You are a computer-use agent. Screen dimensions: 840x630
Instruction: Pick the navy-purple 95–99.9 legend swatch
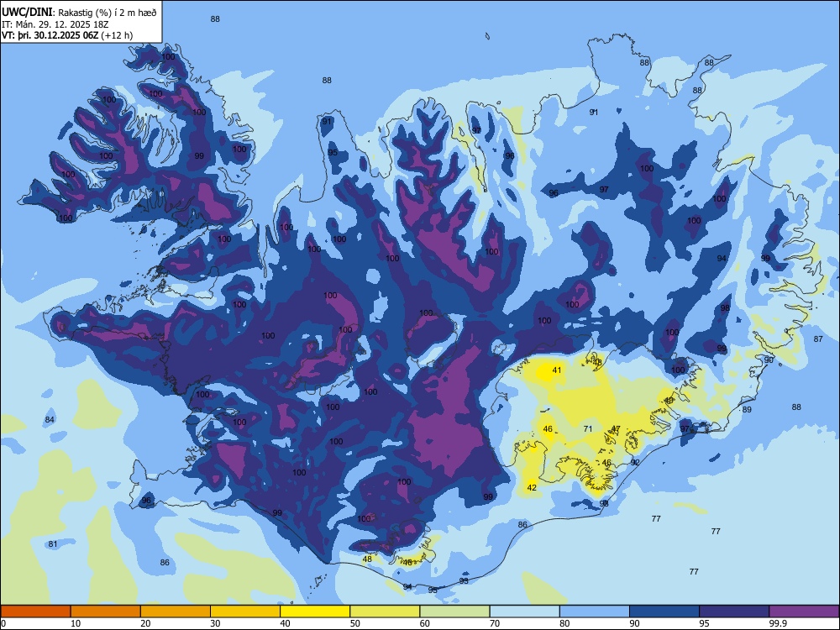coord(734,612)
